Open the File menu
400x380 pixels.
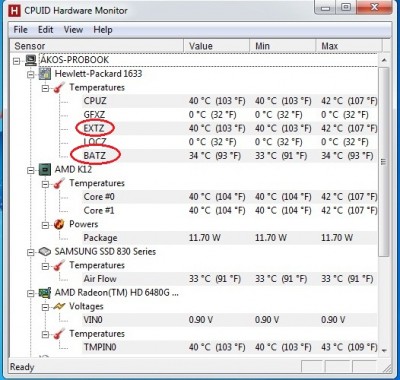[x=20, y=30]
